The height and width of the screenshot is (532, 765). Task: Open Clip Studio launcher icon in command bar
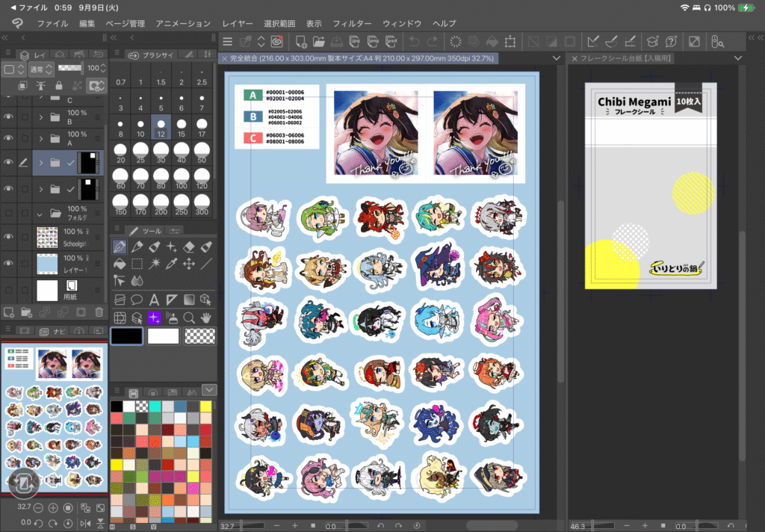(277, 42)
